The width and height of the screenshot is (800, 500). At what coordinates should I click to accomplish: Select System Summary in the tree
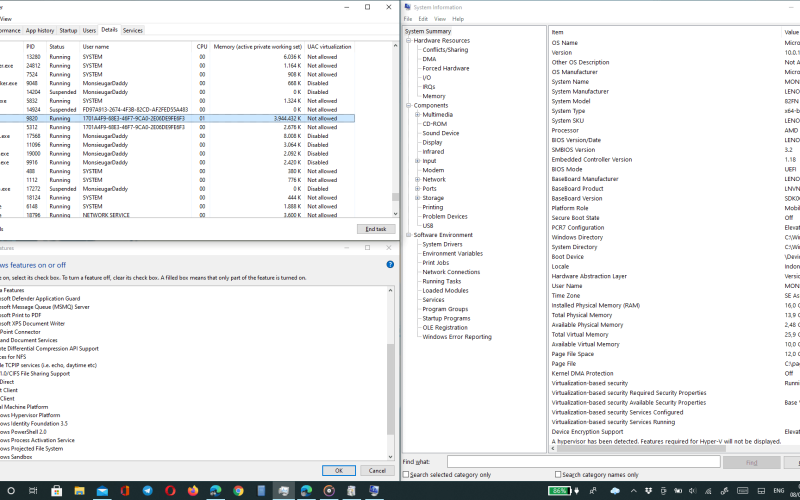tap(428, 31)
